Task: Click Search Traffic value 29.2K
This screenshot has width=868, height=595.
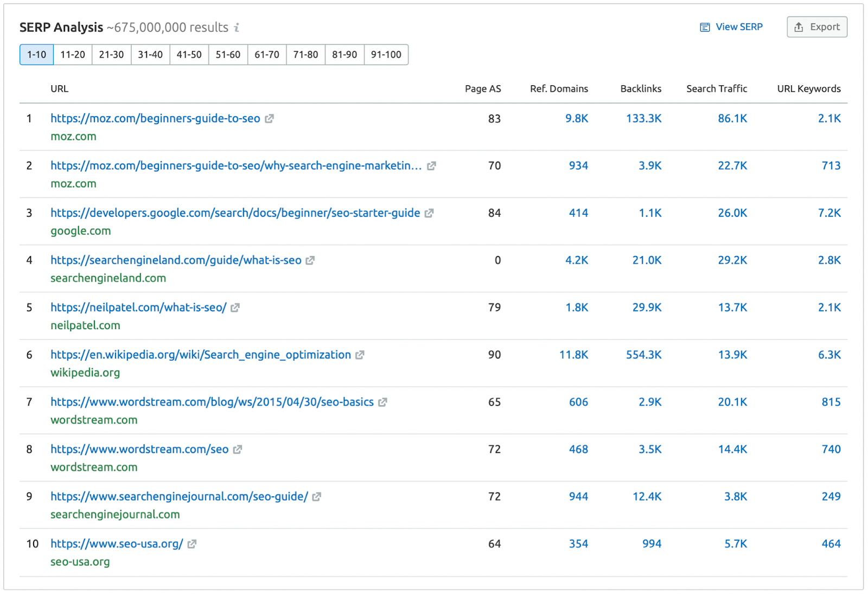Action: pyautogui.click(x=732, y=260)
